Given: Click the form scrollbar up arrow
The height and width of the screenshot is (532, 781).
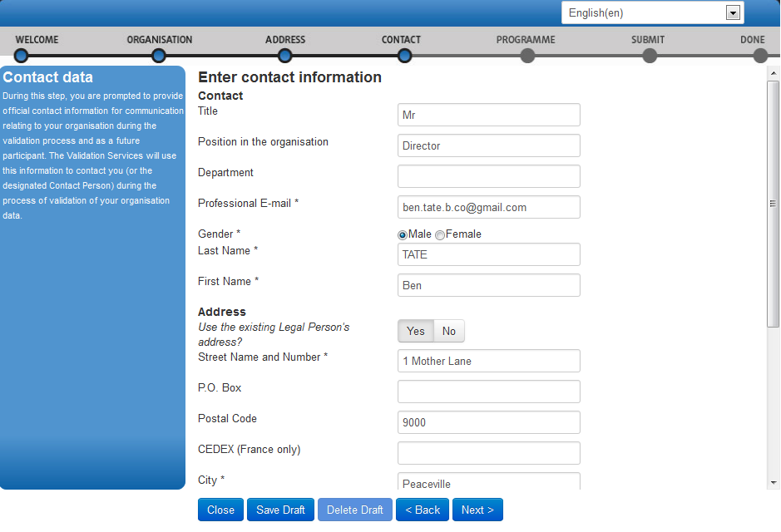Looking at the screenshot, I should (x=773, y=73).
